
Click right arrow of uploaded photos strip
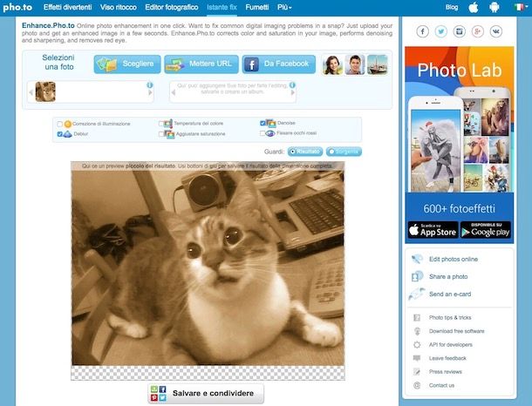coord(150,92)
